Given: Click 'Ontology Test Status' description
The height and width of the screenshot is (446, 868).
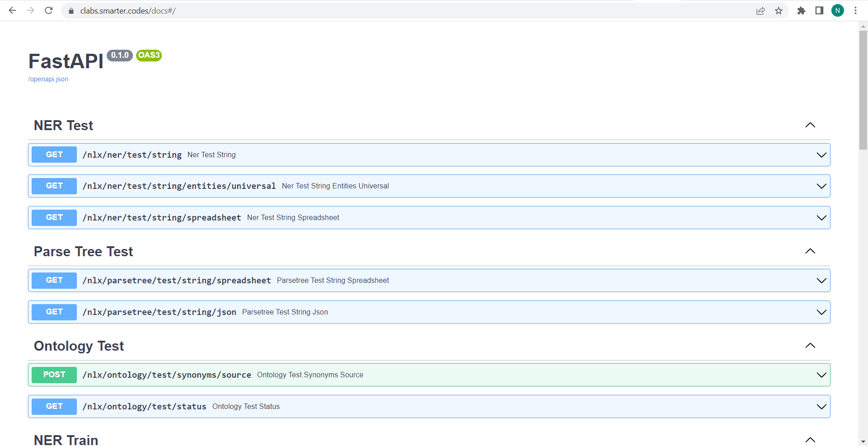Looking at the screenshot, I should (246, 407).
